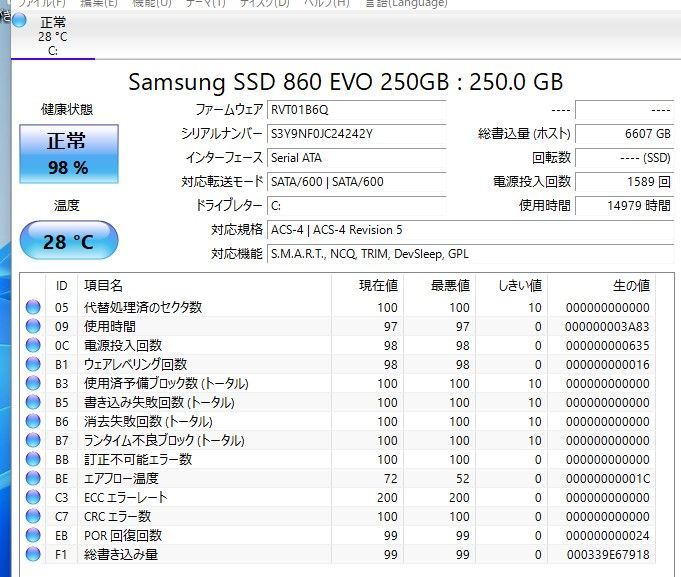The width and height of the screenshot is (681, 577).
Task: Click the standard field ACS-4 | ACS-4 Revision 5
Action: coord(471,230)
